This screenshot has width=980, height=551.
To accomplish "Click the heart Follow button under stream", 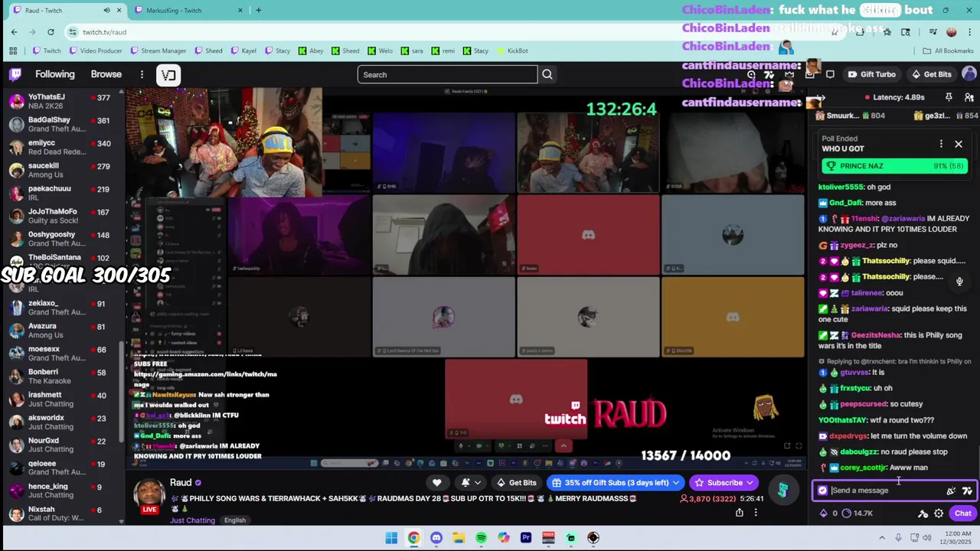I will 436,483.
